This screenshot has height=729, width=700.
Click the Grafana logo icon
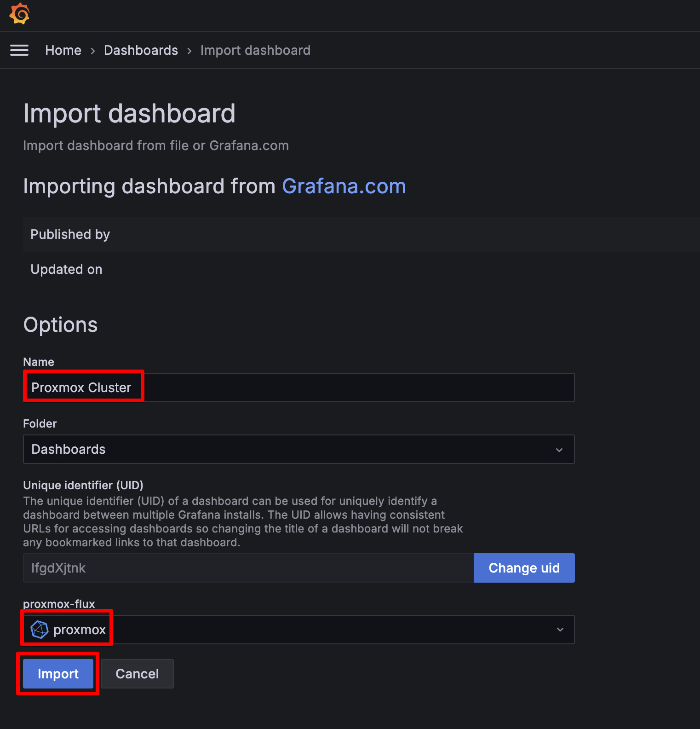(19, 14)
